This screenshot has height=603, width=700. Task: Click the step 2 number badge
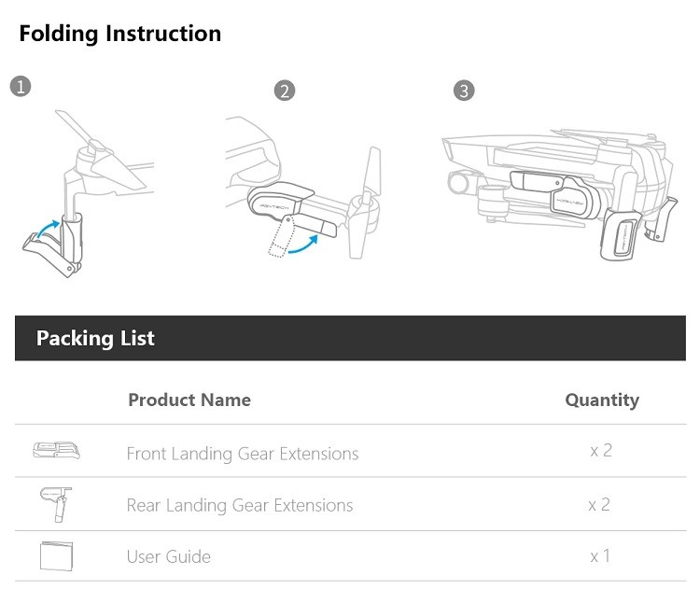pyautogui.click(x=285, y=91)
